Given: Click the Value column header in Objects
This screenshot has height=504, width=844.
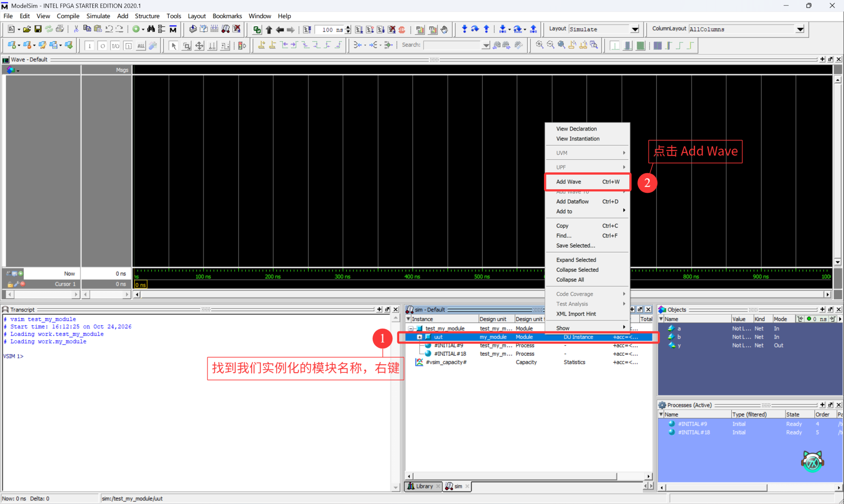Looking at the screenshot, I should (742, 319).
